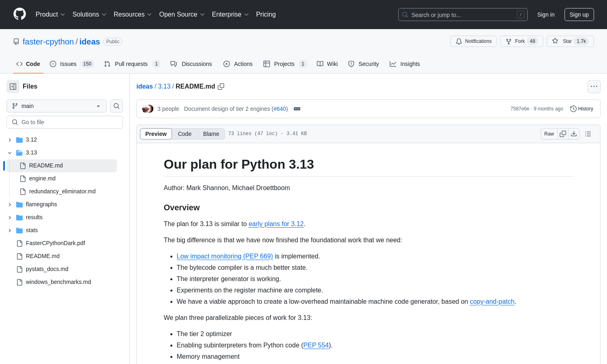Copy raw file contents icon
Viewport: 607px width, 364px height.
pos(562,133)
